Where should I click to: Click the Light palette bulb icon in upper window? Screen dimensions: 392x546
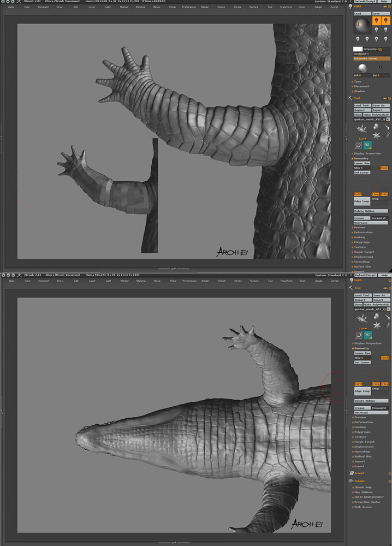coord(351,7)
